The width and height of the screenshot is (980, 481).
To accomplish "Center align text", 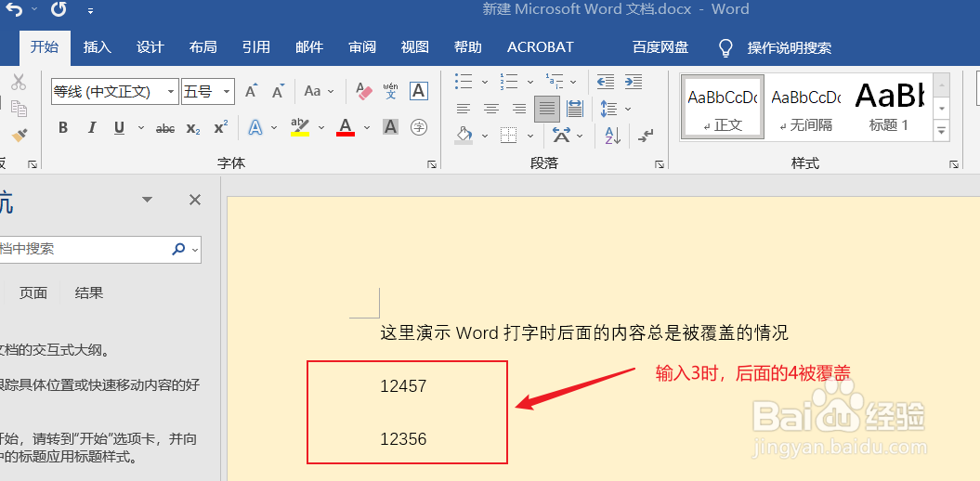I will tap(491, 110).
